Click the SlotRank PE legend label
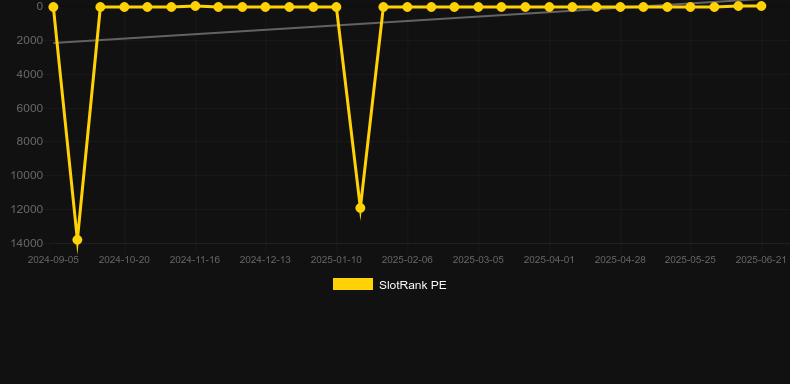The image size is (790, 384). [x=413, y=285]
